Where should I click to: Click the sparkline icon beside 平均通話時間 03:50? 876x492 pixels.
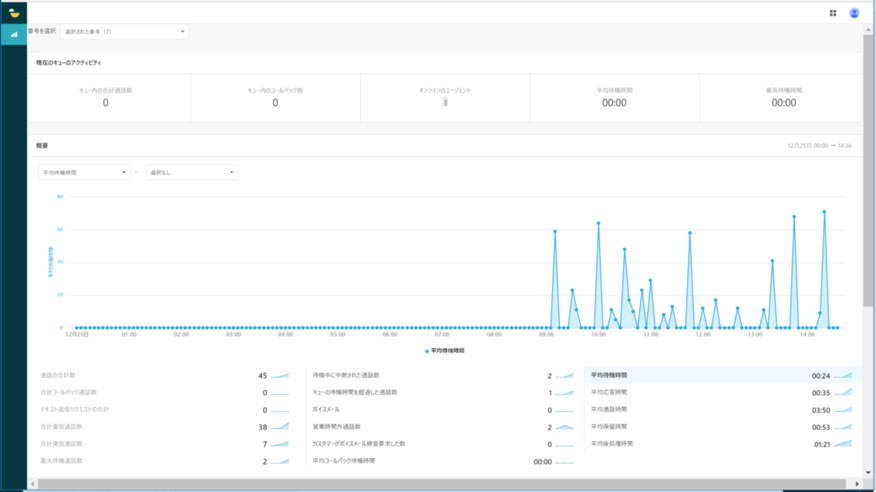pyautogui.click(x=842, y=409)
